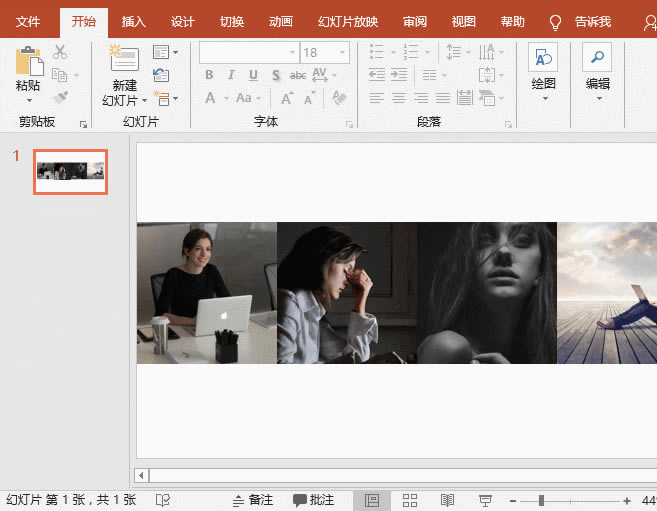Switch to Slide Sorter view in status bar
The width and height of the screenshot is (657, 511).
coord(409,500)
